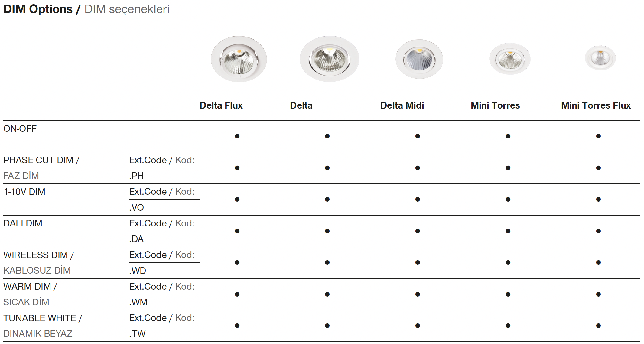Click the Delta downlight product image
Image resolution: width=644 pixels, height=344 pixels.
click(x=329, y=59)
